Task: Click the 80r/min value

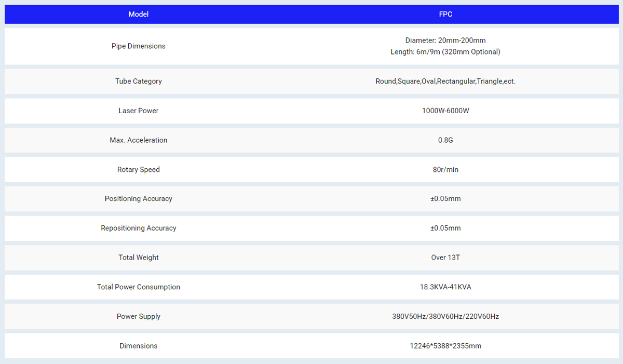Action: (445, 170)
